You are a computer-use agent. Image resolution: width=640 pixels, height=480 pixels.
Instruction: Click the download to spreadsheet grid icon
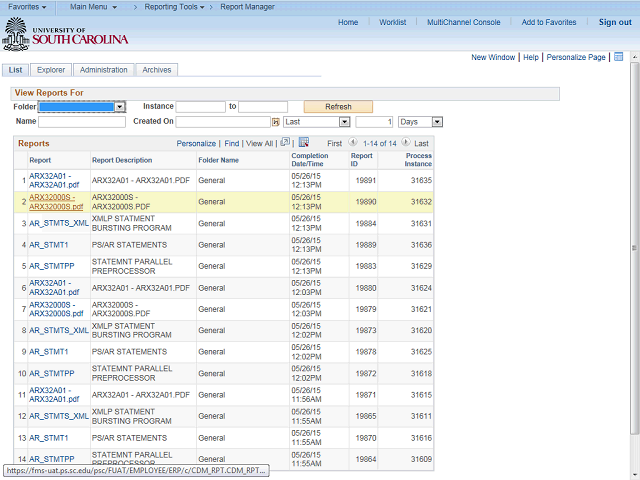tap(304, 143)
